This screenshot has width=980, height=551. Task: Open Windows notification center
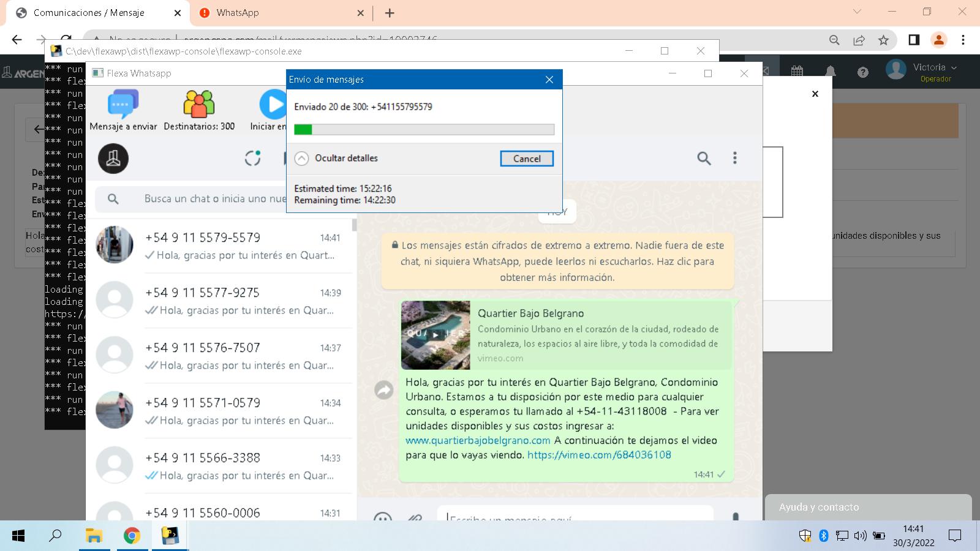[955, 536]
